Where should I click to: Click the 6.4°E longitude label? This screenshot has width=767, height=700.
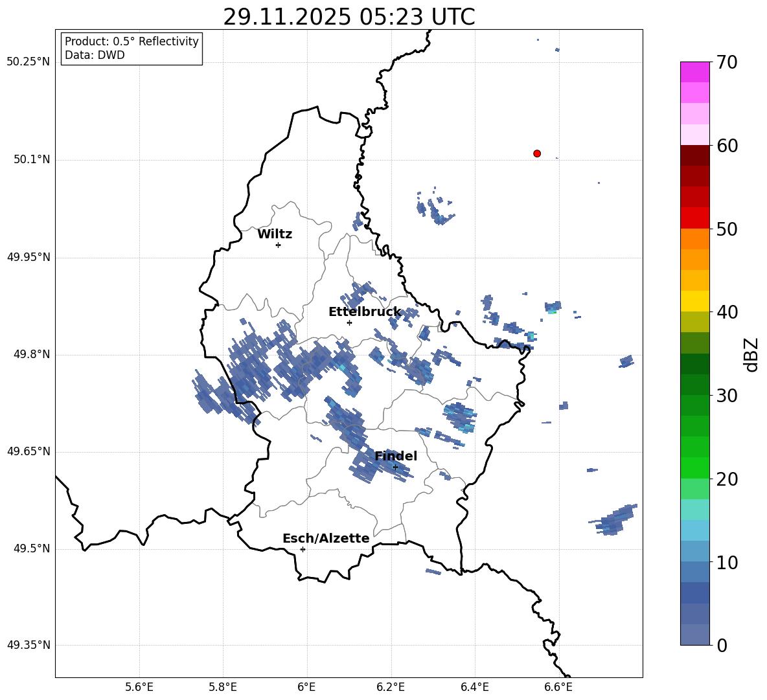[474, 687]
